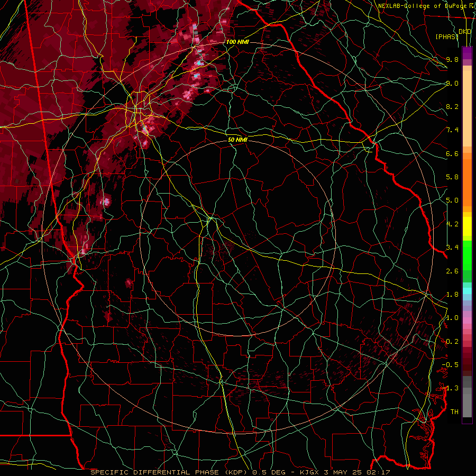Click the 0.5 DEG elevation text

[x=269, y=472]
